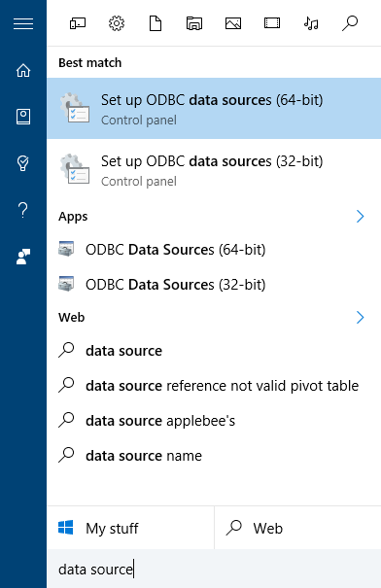Image resolution: width=381 pixels, height=588 pixels.
Task: Open the Help question mark icon
Action: coord(23,210)
